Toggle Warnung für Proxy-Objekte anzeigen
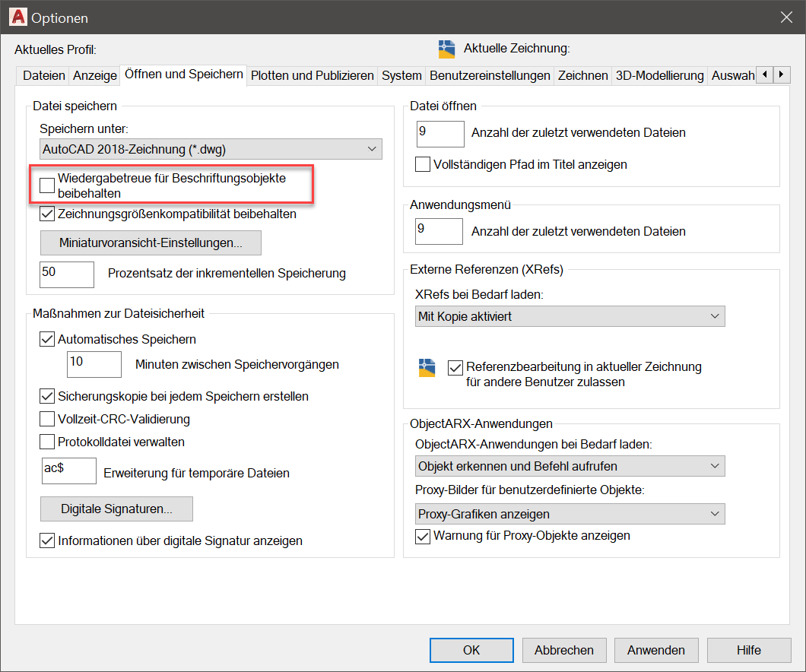Image resolution: width=806 pixels, height=672 pixels. (x=423, y=537)
